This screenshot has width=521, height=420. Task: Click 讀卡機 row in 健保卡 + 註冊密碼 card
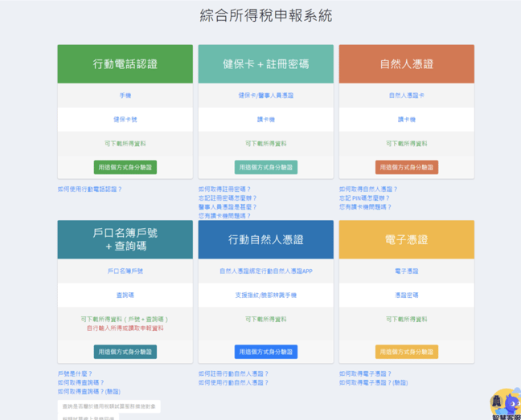(x=266, y=119)
